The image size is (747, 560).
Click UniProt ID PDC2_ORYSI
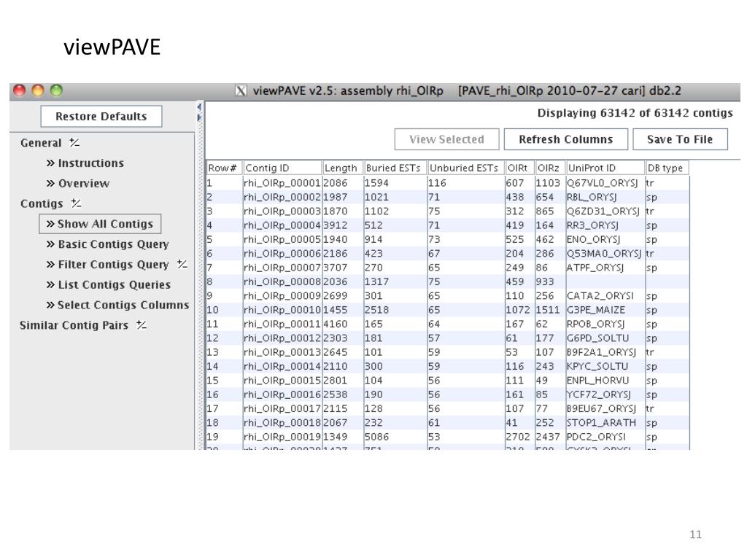click(x=596, y=437)
